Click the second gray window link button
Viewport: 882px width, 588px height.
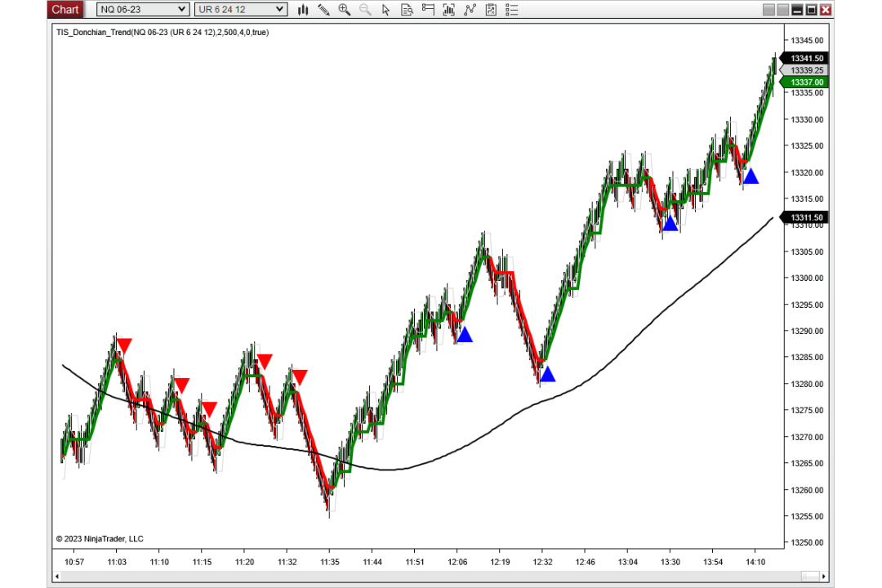(782, 10)
